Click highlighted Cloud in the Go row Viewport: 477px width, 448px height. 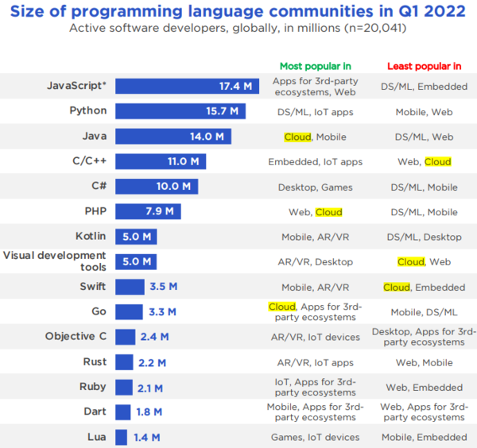point(281,307)
